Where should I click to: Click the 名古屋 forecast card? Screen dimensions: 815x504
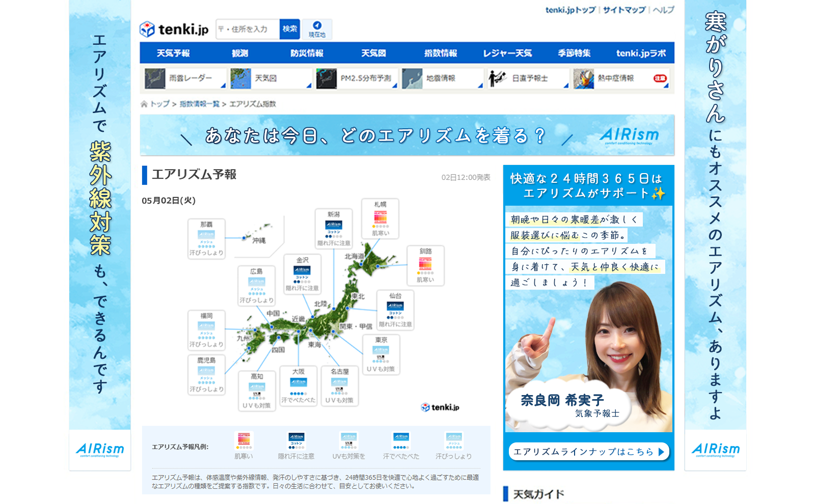click(340, 386)
